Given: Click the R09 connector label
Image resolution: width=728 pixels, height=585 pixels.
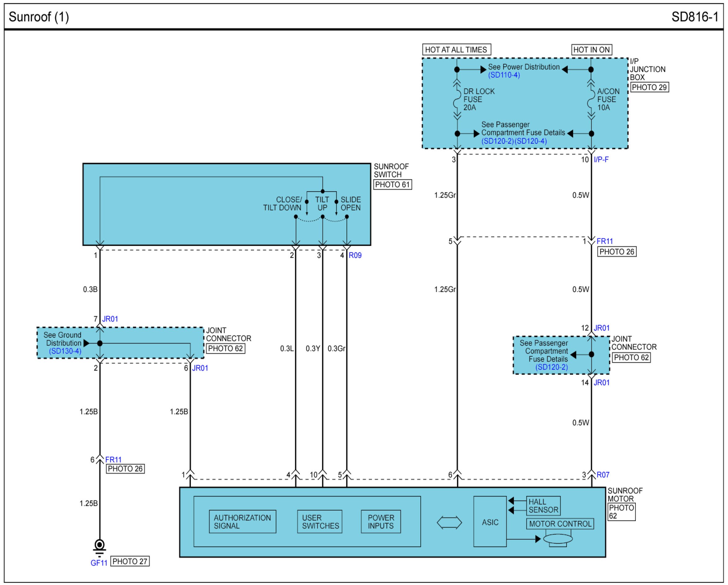Looking at the screenshot, I should pos(355,255).
